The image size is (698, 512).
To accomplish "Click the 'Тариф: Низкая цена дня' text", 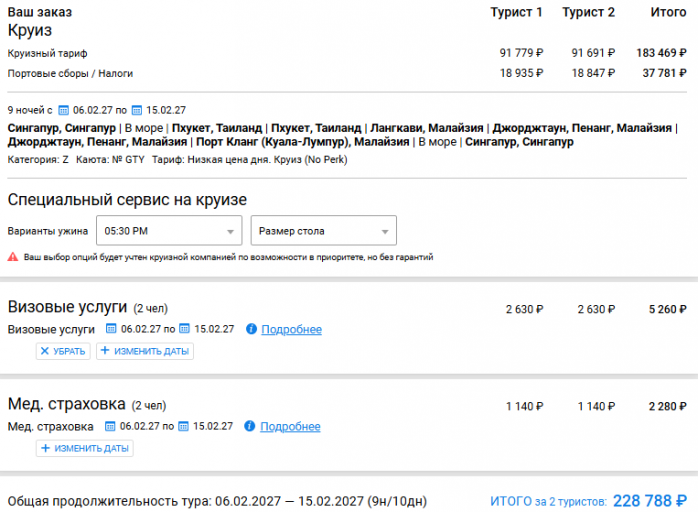I will 211,159.
